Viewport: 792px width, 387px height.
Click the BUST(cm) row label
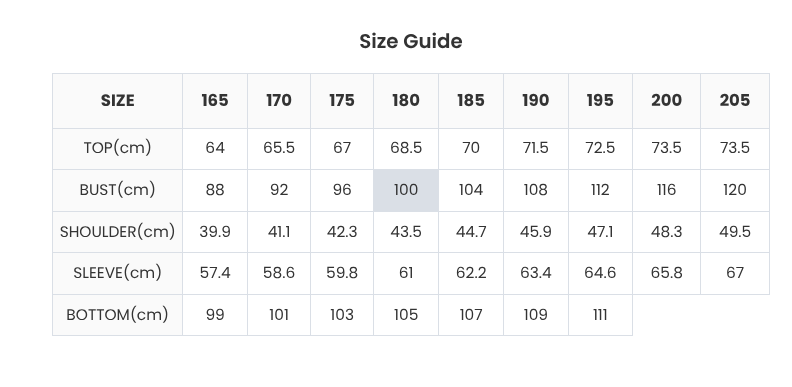click(117, 190)
